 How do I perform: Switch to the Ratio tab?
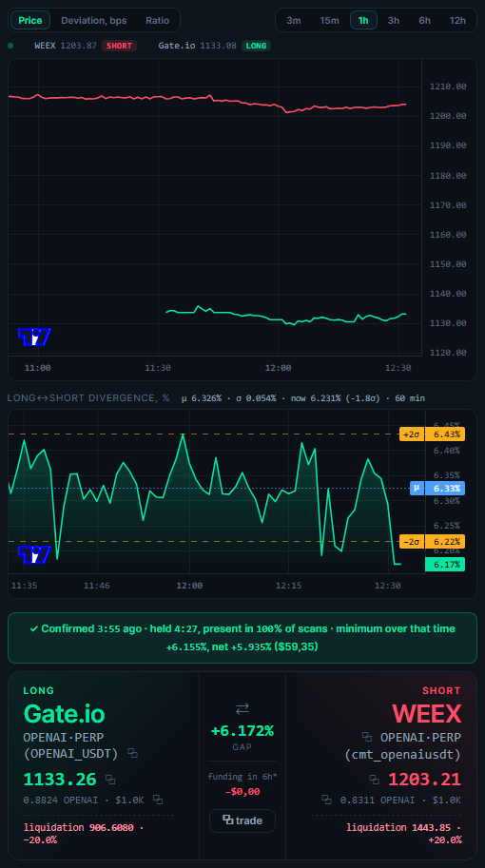pos(157,21)
